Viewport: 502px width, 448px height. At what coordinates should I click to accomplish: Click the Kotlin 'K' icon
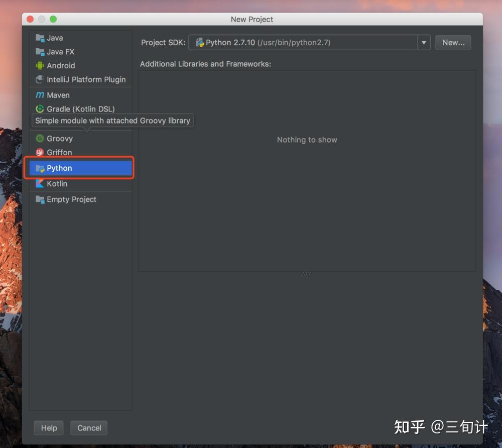point(40,183)
